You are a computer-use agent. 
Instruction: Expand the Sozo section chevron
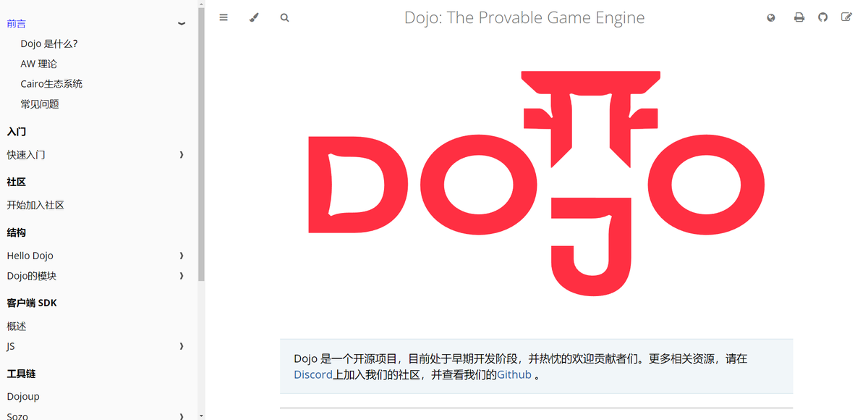(182, 416)
